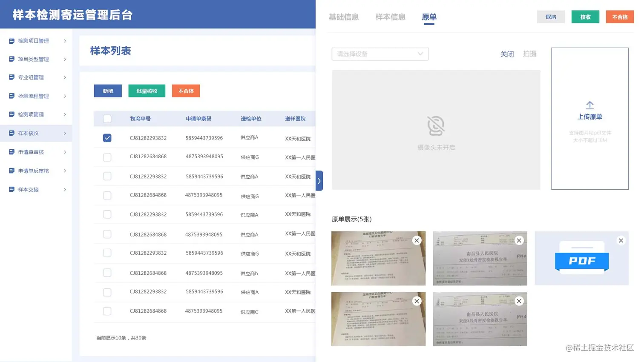Select the 原单 tab
This screenshot has height=362, width=644.
pos(429,17)
